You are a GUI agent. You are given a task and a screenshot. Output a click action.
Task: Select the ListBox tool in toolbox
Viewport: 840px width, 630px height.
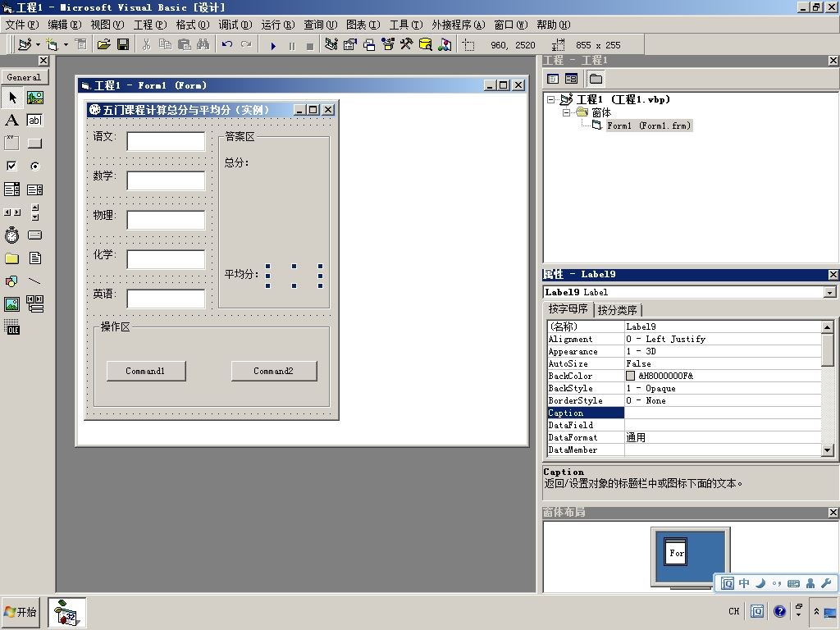coord(34,189)
